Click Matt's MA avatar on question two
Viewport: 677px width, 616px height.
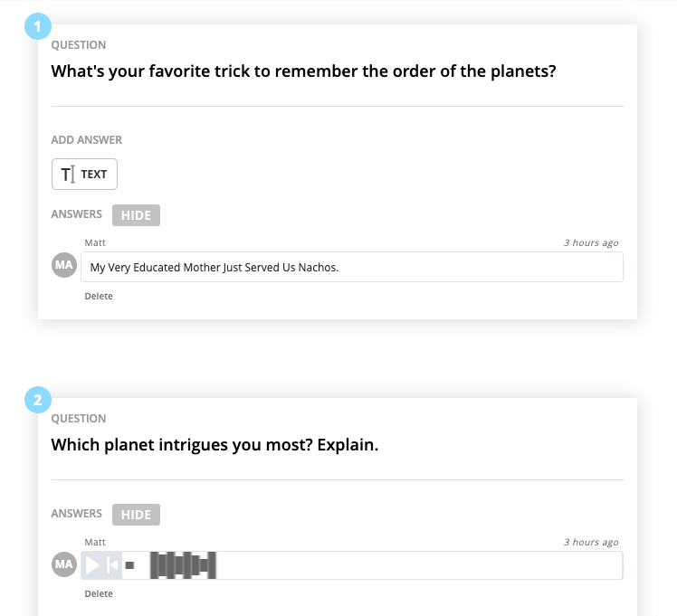coord(64,564)
